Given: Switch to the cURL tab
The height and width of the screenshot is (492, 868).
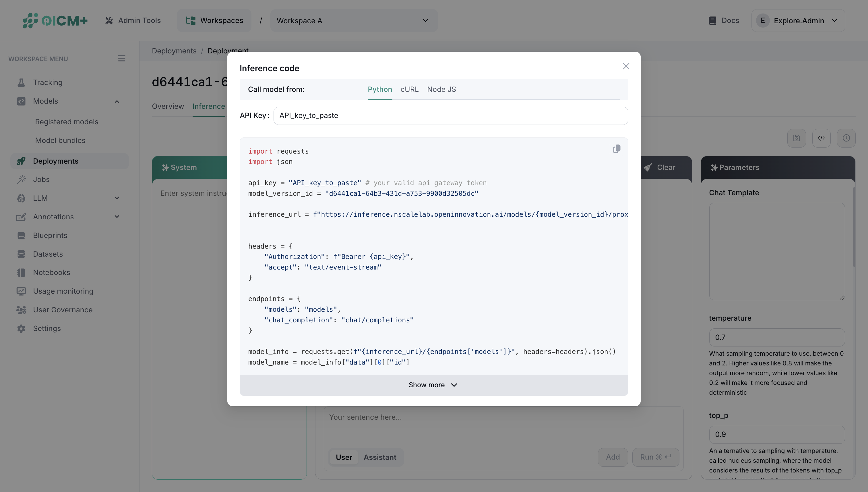Looking at the screenshot, I should click(410, 89).
